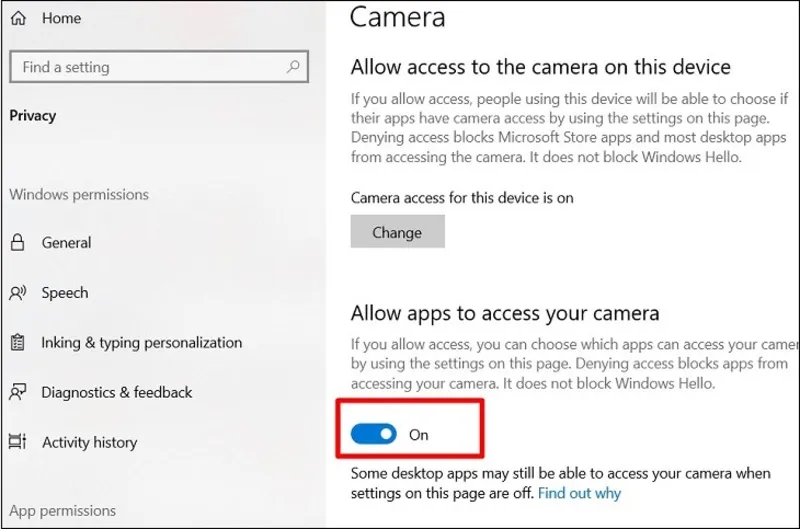This screenshot has height=529, width=800.
Task: Click the Home house icon
Action: (x=18, y=18)
